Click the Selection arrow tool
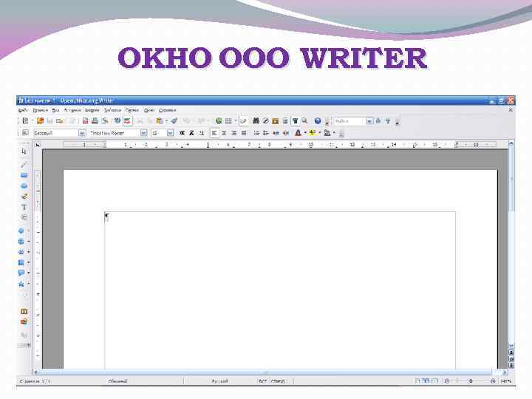The width and height of the screenshot is (532, 399). pyautogui.click(x=24, y=151)
